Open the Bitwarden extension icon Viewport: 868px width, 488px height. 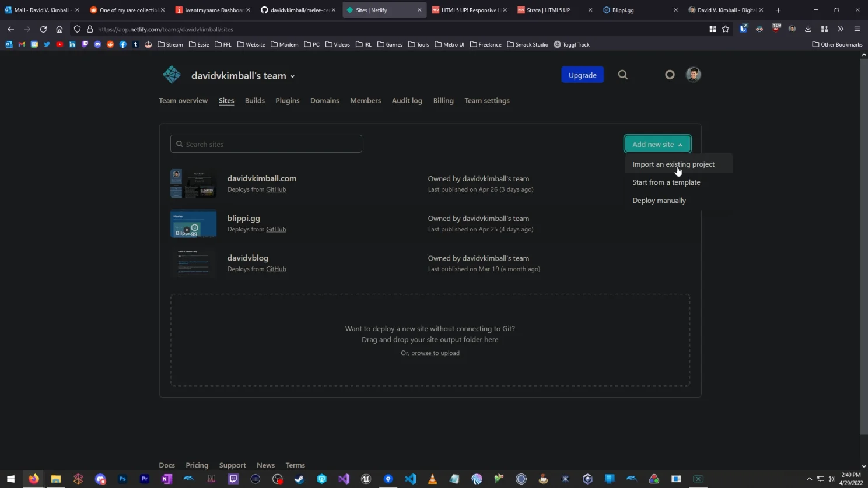744,29
